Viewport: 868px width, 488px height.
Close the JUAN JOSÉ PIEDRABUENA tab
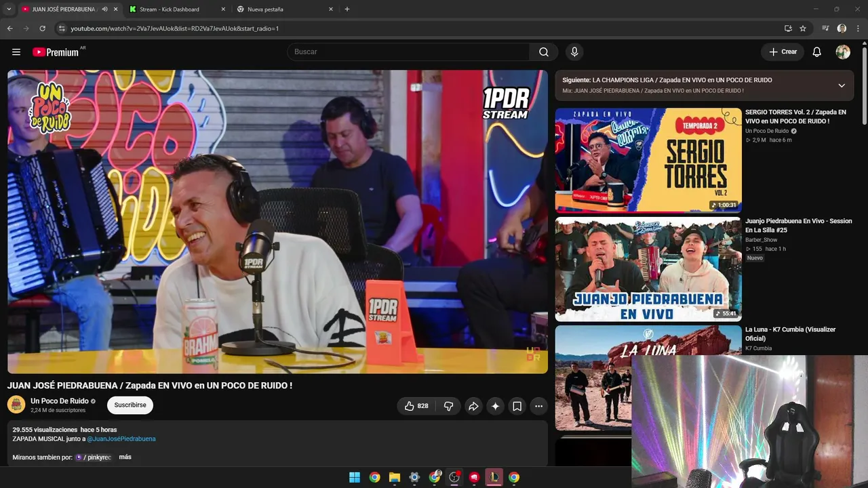coord(115,9)
